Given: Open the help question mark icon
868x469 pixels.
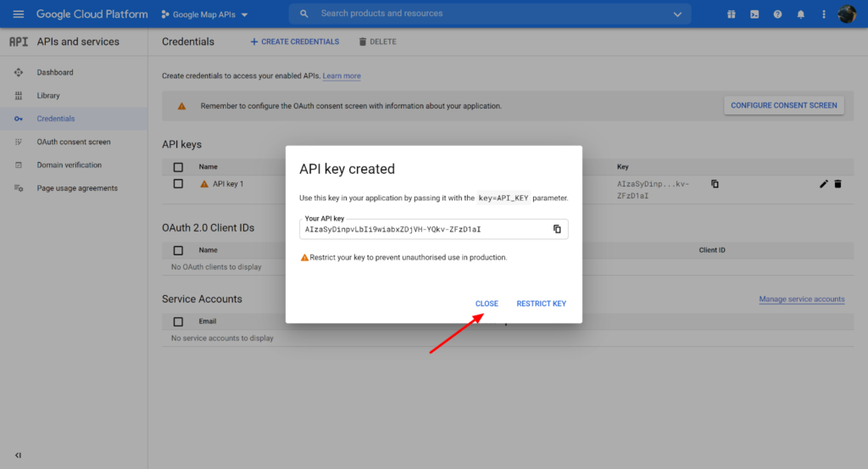Looking at the screenshot, I should 778,14.
